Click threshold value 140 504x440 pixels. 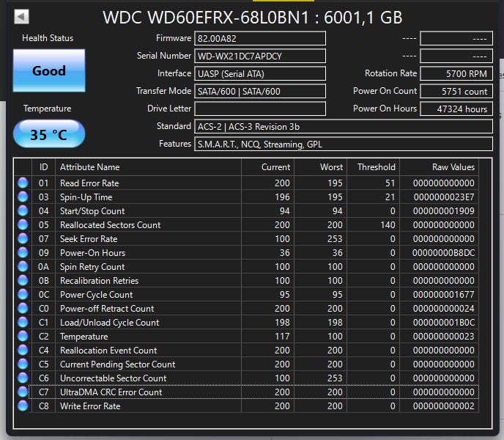(x=388, y=225)
